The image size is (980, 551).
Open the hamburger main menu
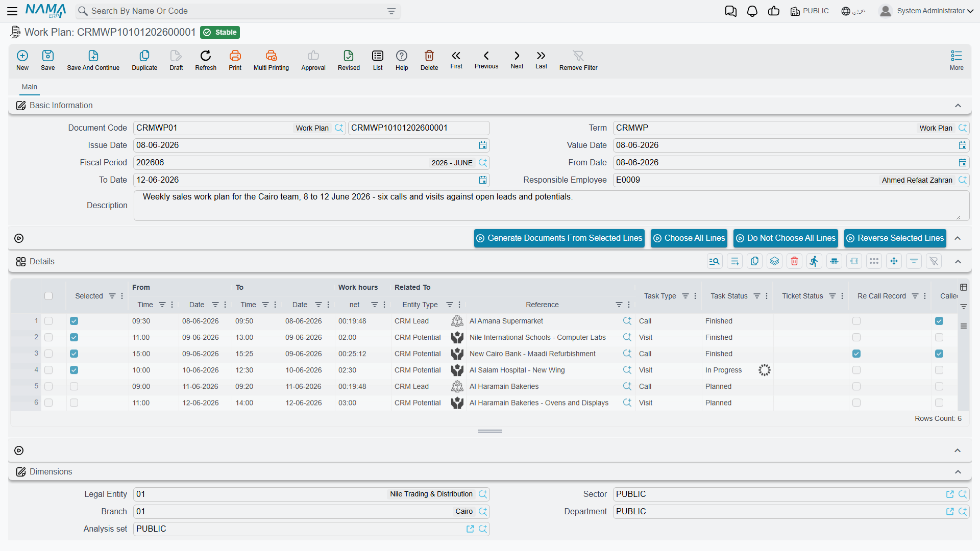coord(12,11)
